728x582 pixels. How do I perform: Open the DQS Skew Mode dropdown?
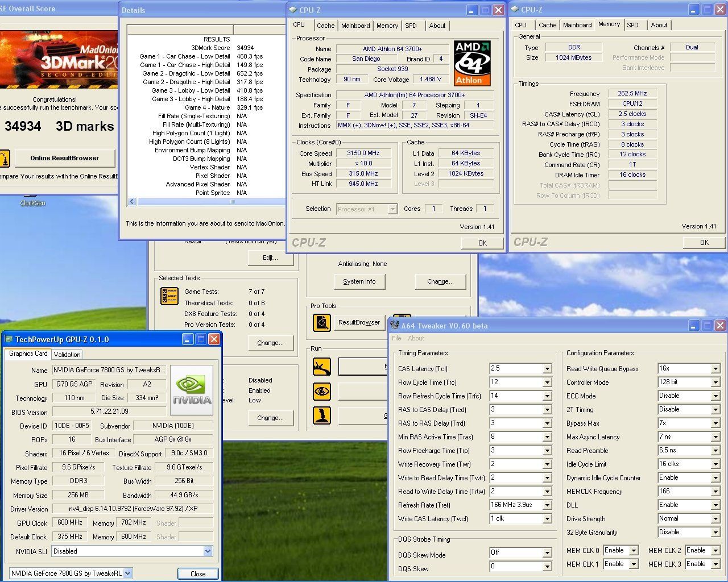tap(547, 552)
